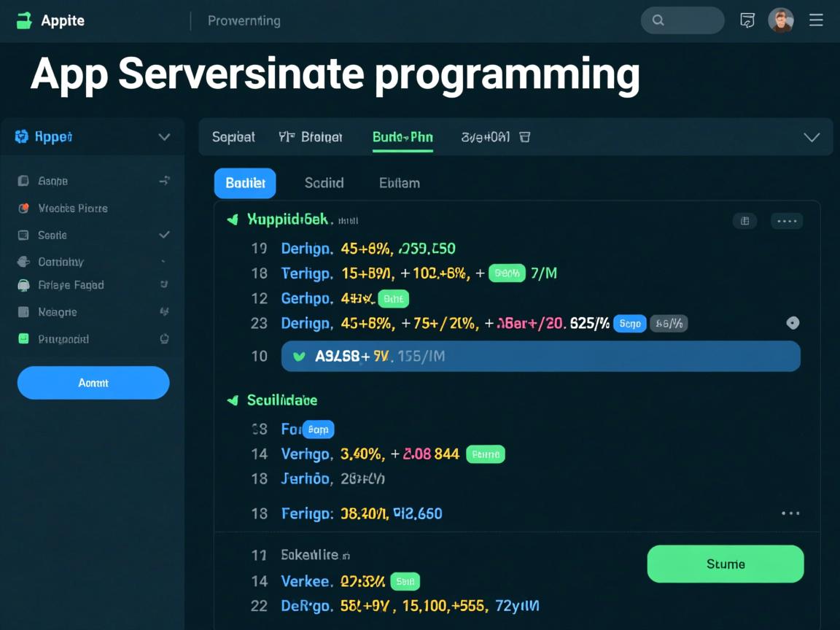
Task: Expand the tab bar chevron dropdown
Action: [811, 137]
